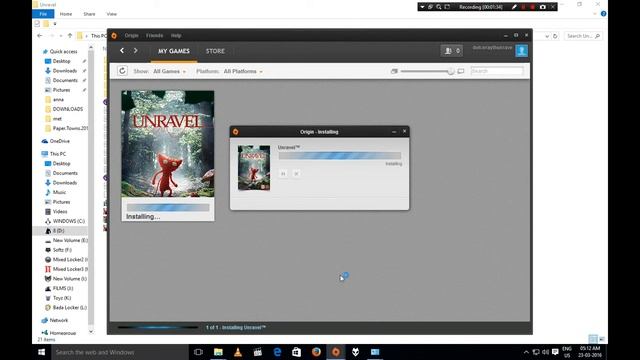Go back with Origin's back arrow
The image size is (640, 360).
coord(122,51)
